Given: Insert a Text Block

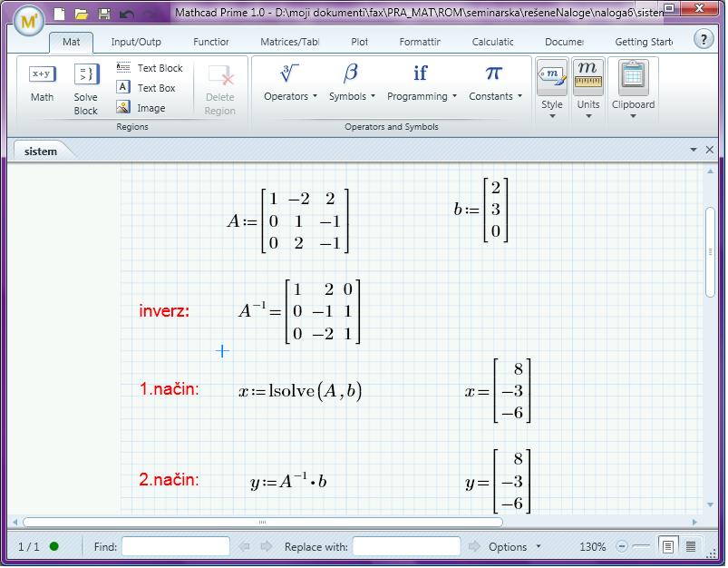Looking at the screenshot, I should tap(150, 68).
